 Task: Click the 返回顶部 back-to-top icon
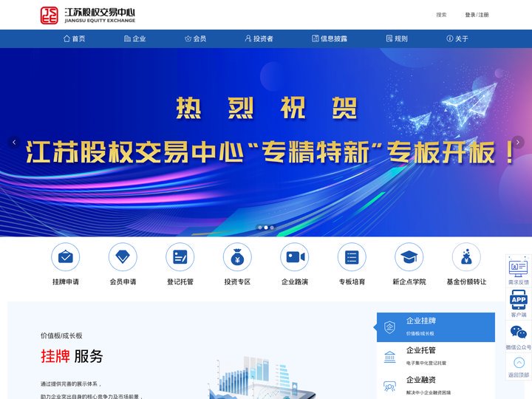pyautogui.click(x=519, y=367)
